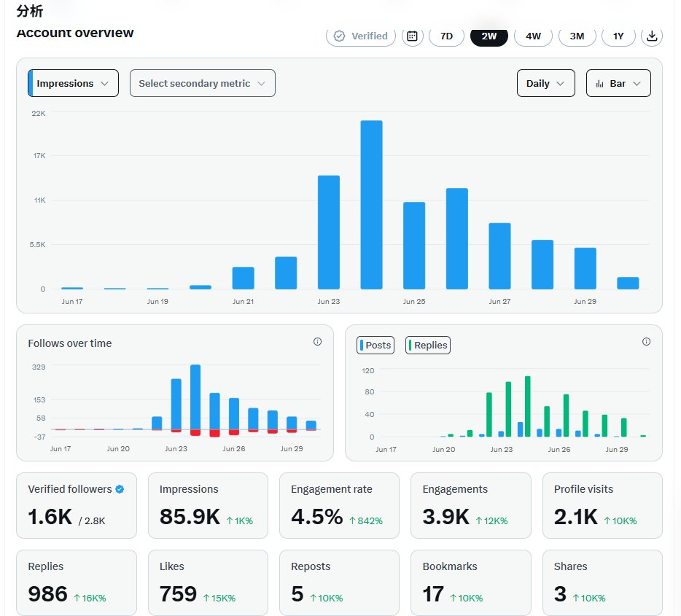Viewport: 681px width, 616px height.
Task: Toggle the Replies series in the chart
Action: 428,345
